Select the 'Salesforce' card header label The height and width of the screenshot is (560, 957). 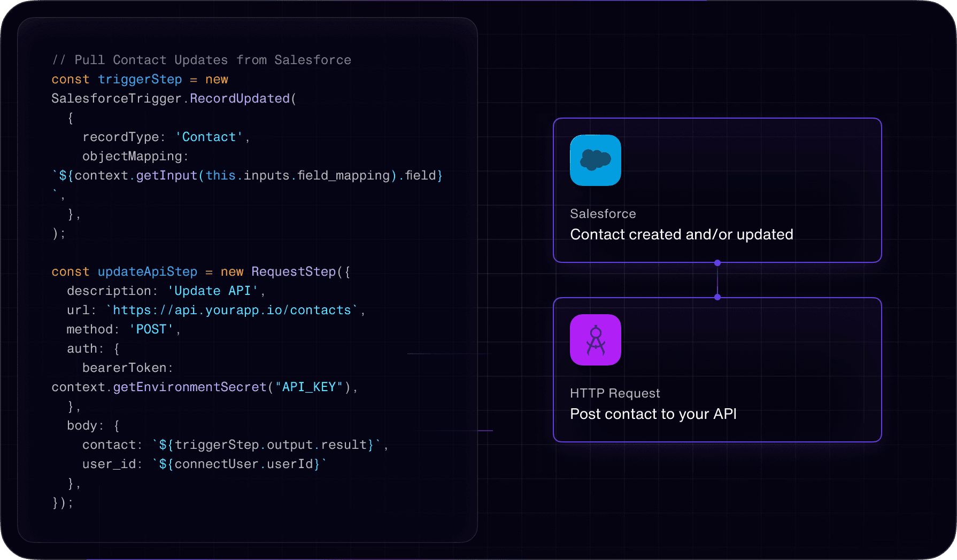[603, 213]
